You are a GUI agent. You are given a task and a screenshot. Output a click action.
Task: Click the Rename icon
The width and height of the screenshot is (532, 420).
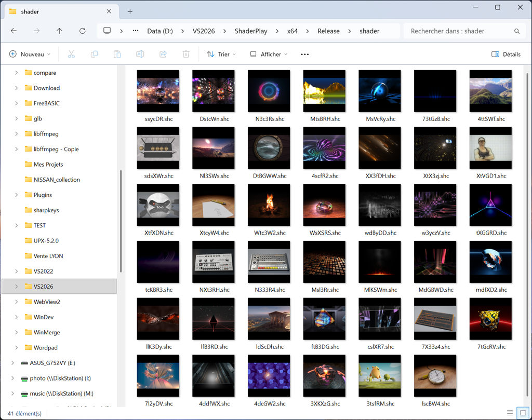click(x=140, y=54)
